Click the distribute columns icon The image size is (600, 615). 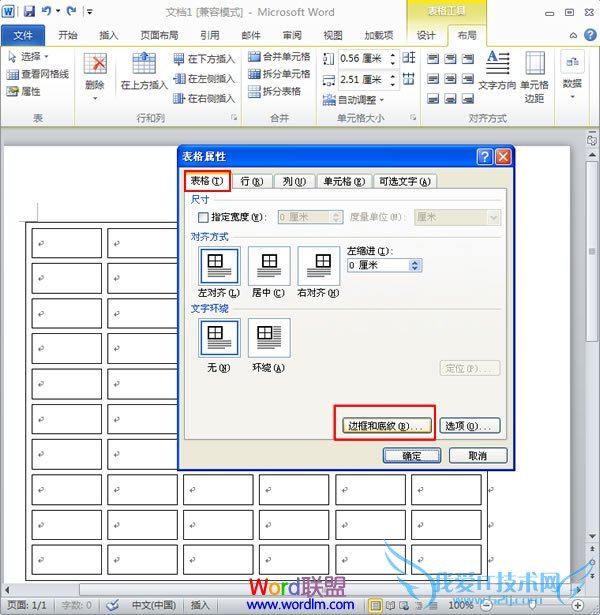point(409,79)
